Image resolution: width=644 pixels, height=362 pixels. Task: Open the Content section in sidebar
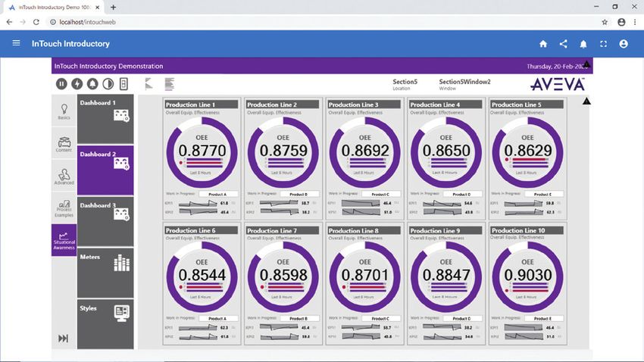point(64,144)
